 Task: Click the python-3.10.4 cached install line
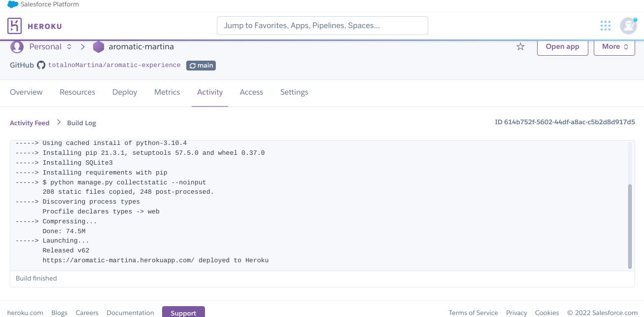101,143
